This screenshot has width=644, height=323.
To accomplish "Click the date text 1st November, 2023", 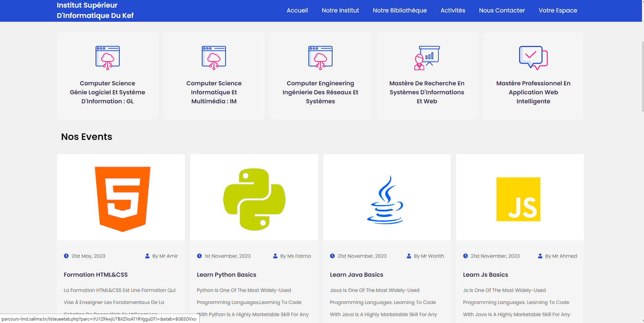I will tap(228, 256).
